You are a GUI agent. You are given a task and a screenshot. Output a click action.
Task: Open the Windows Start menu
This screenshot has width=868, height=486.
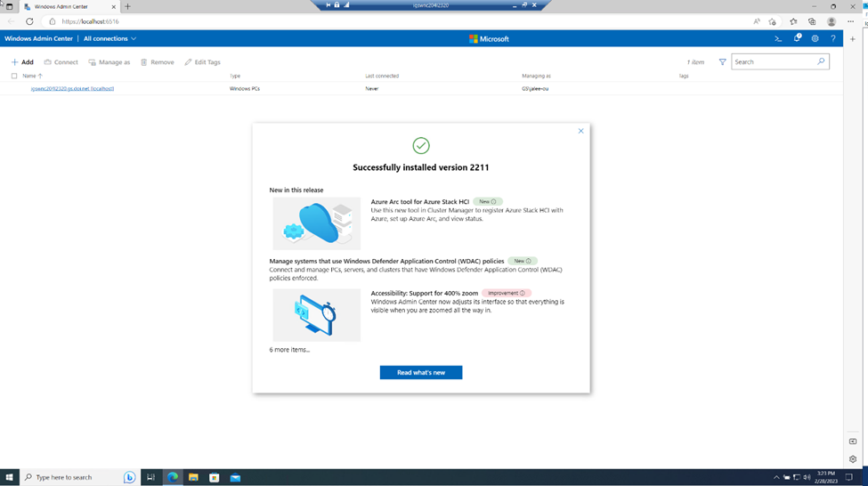10,477
